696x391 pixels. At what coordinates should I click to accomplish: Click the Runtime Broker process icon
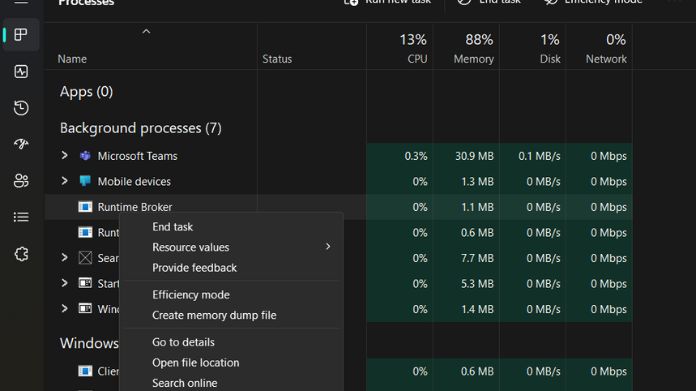click(85, 207)
